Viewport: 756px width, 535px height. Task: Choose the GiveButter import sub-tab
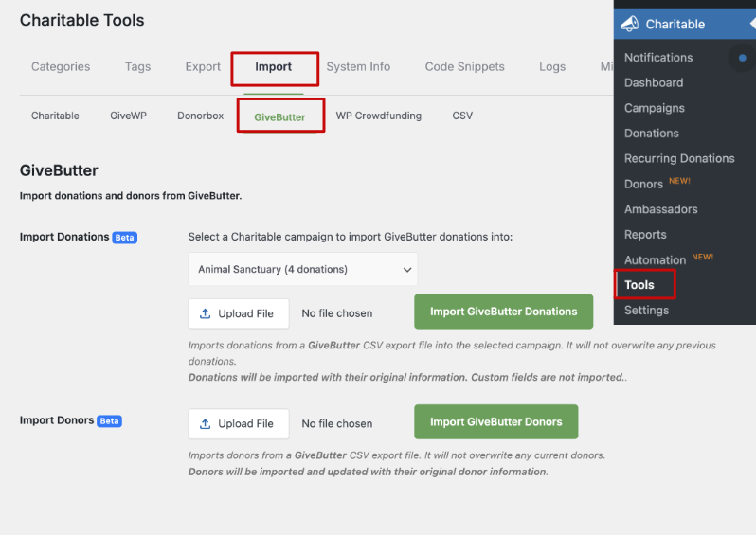point(279,117)
